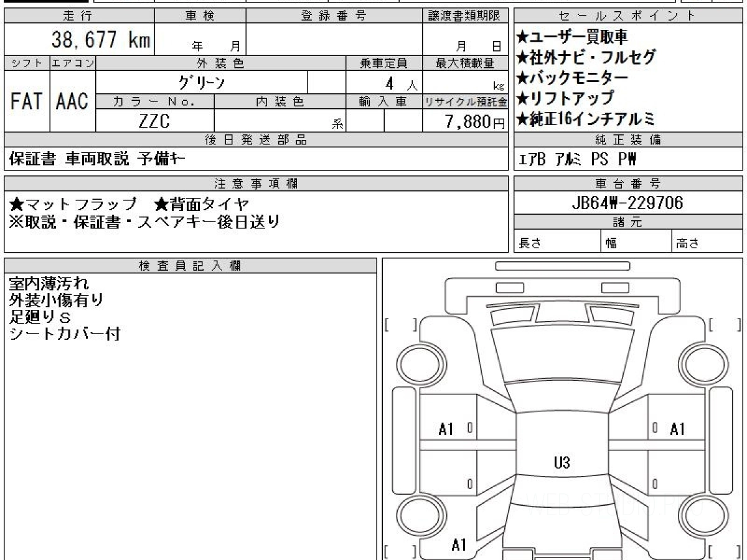
Task: Click the inspector note 室内薄汚れ
Action: 49,284
